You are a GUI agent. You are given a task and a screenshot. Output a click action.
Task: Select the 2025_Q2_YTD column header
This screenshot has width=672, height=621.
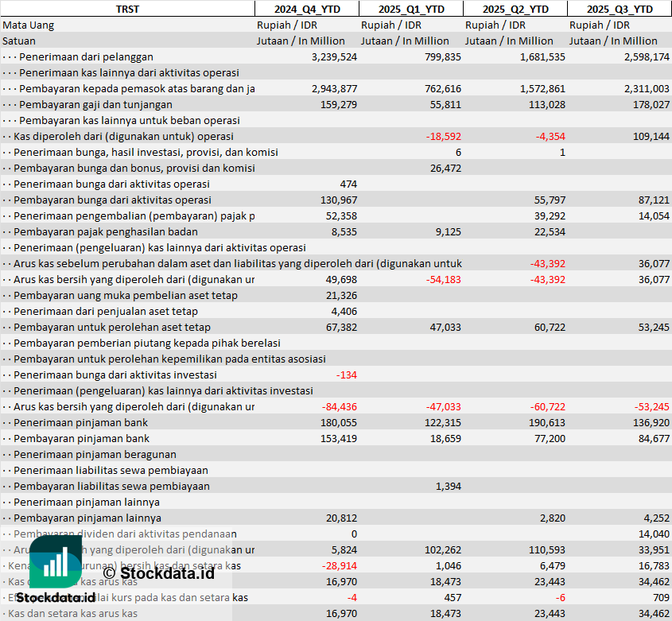pos(515,9)
